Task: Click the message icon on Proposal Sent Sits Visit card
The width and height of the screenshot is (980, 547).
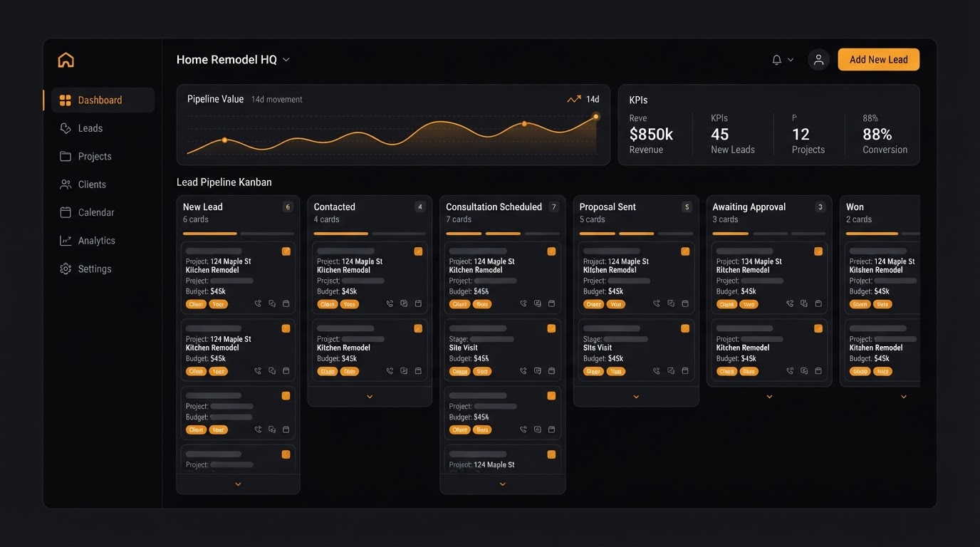Action: coord(671,371)
